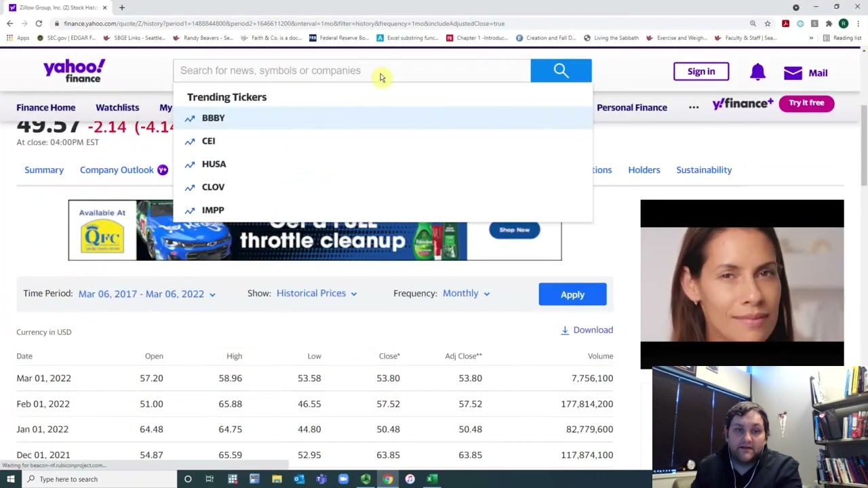
Task: Open notifications bell icon
Action: click(x=757, y=72)
